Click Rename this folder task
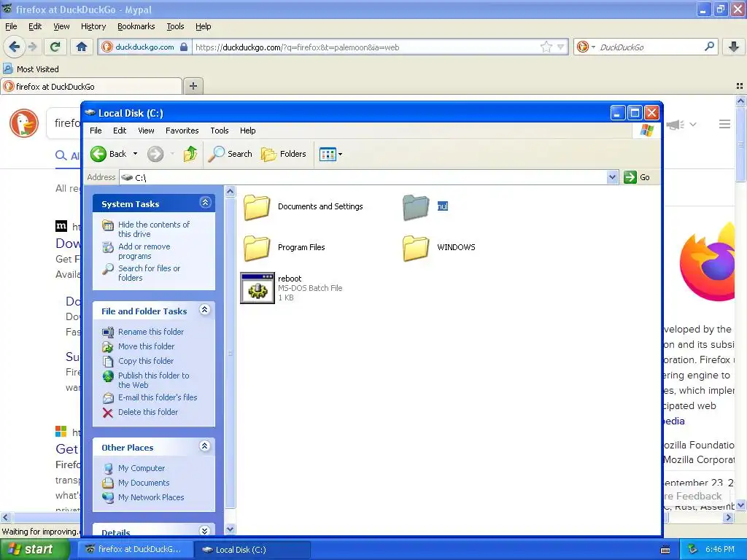 (x=150, y=332)
